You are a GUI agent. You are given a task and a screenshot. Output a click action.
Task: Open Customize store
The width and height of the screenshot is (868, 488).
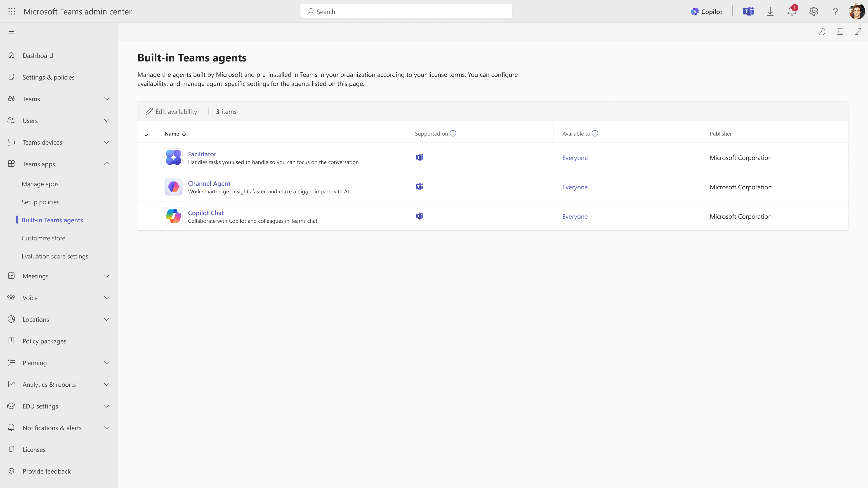43,238
